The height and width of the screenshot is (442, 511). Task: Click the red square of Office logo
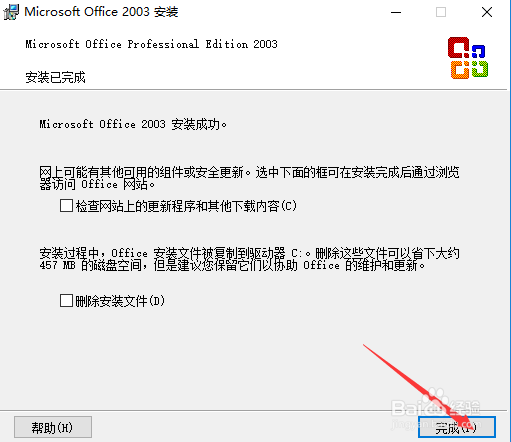pyautogui.click(x=458, y=47)
